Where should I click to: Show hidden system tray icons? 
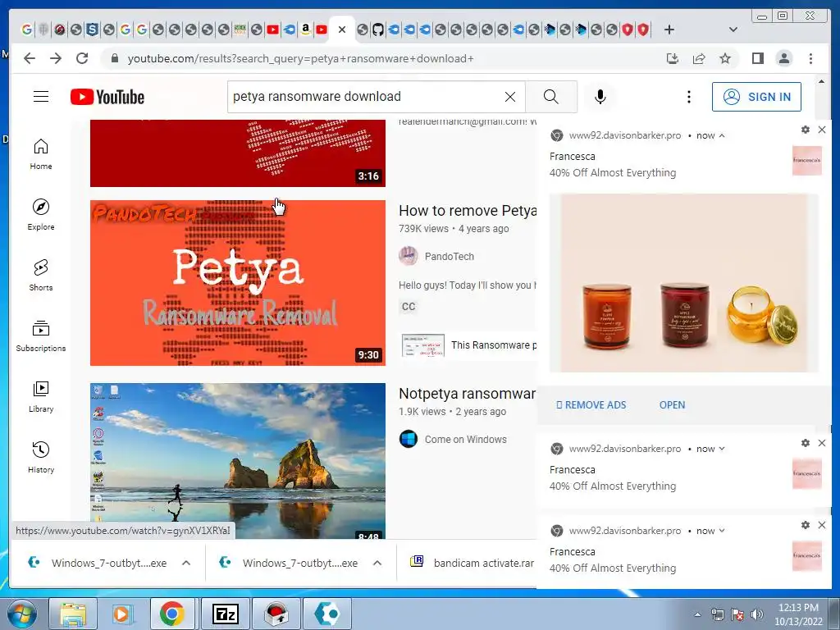click(x=697, y=614)
